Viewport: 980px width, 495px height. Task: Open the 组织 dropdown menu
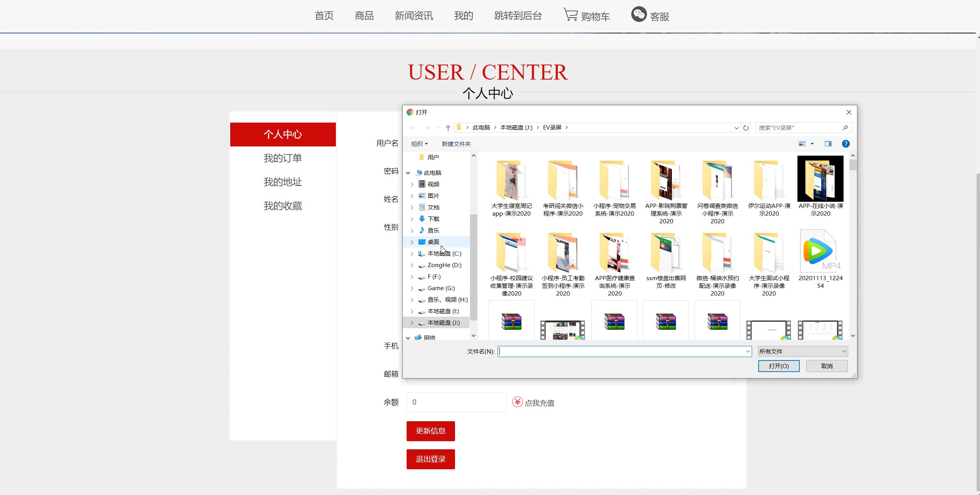419,144
